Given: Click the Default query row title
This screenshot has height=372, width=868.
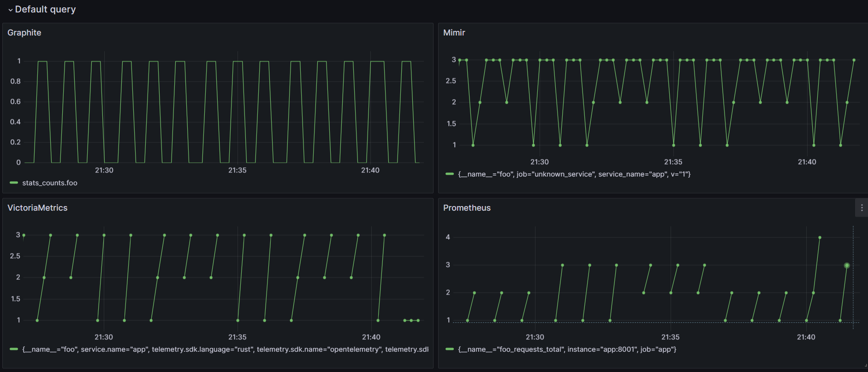Looking at the screenshot, I should 45,9.
